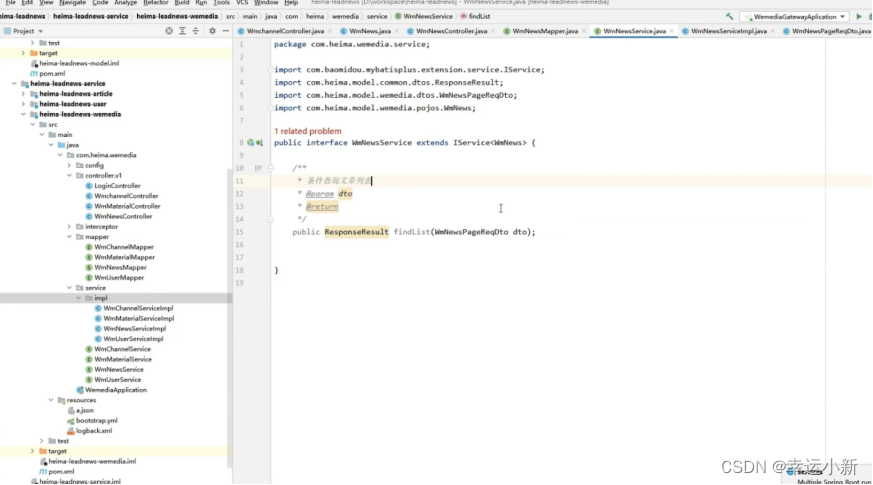Click the expand all icon in Project panel
The height and width of the screenshot is (485, 873).
point(182,31)
